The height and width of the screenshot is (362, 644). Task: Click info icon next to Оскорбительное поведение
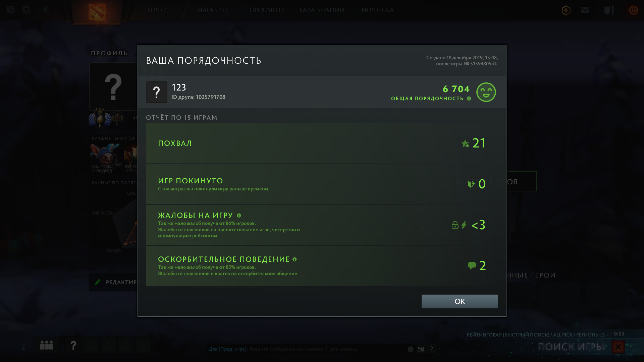point(294,259)
